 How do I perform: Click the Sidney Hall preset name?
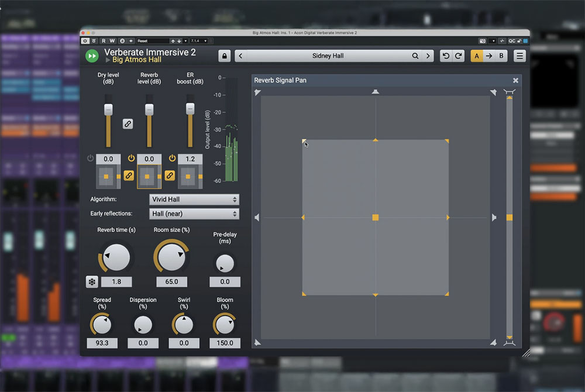tap(328, 56)
